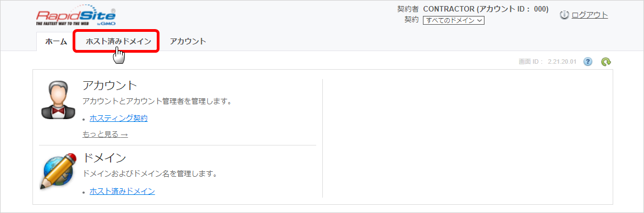The width and height of the screenshot is (644, 213).
Task: Click the power icon beside ログアウト
Action: 564,15
